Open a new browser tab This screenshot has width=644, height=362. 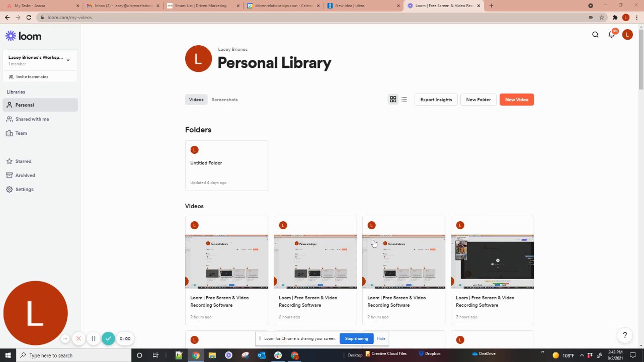(x=491, y=6)
